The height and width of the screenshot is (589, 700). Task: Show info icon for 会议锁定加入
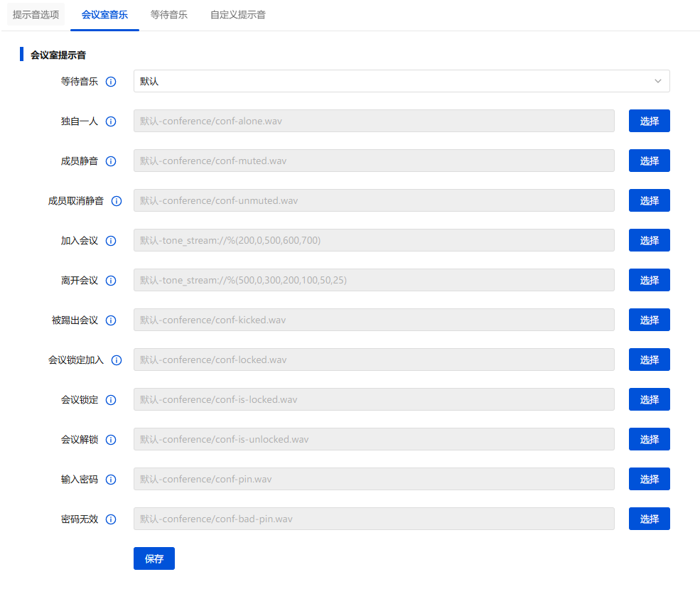click(117, 360)
